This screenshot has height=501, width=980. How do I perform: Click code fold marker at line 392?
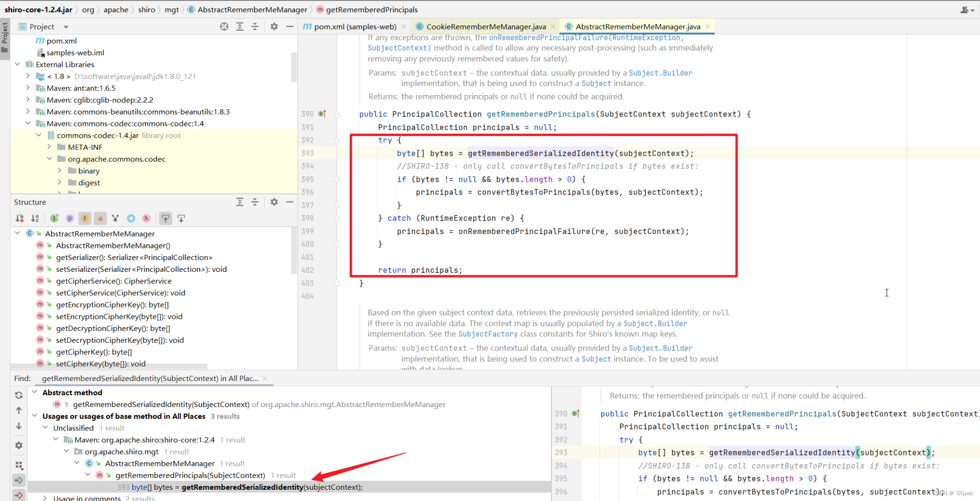pos(337,140)
